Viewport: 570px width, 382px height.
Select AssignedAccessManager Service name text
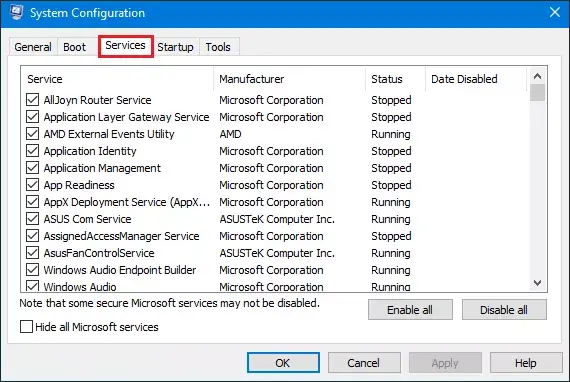121,236
